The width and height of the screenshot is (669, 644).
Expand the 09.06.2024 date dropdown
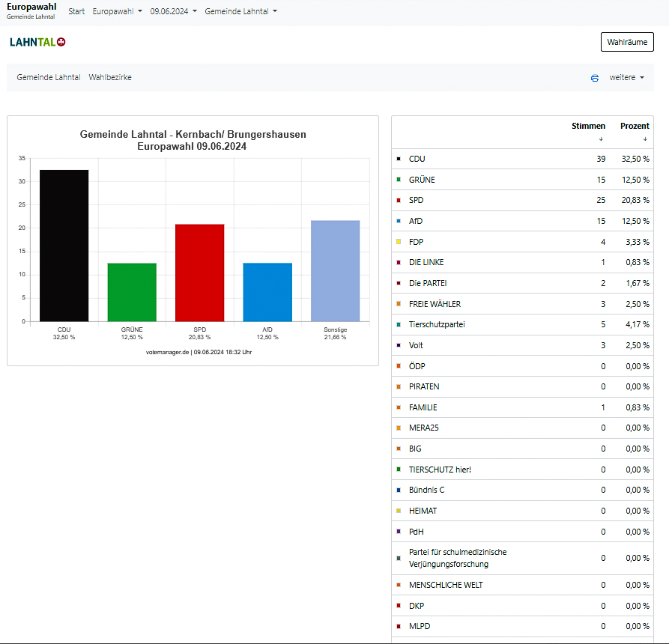click(x=173, y=12)
